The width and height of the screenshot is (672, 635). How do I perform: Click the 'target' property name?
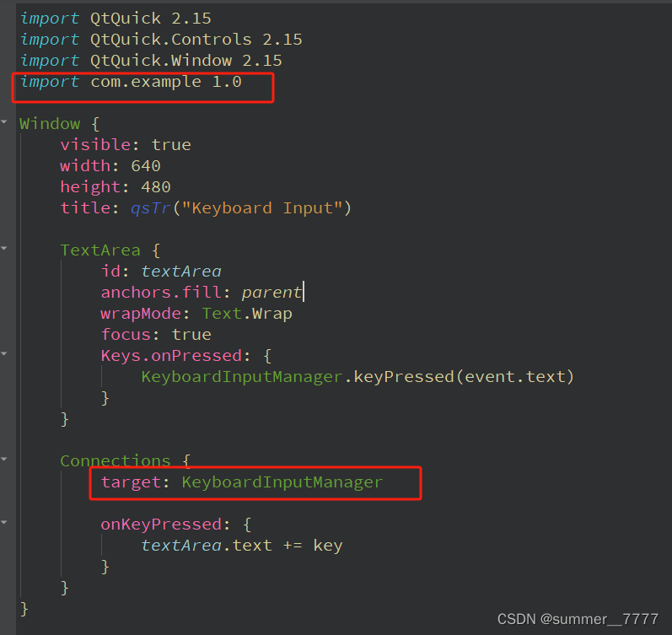pyautogui.click(x=131, y=482)
